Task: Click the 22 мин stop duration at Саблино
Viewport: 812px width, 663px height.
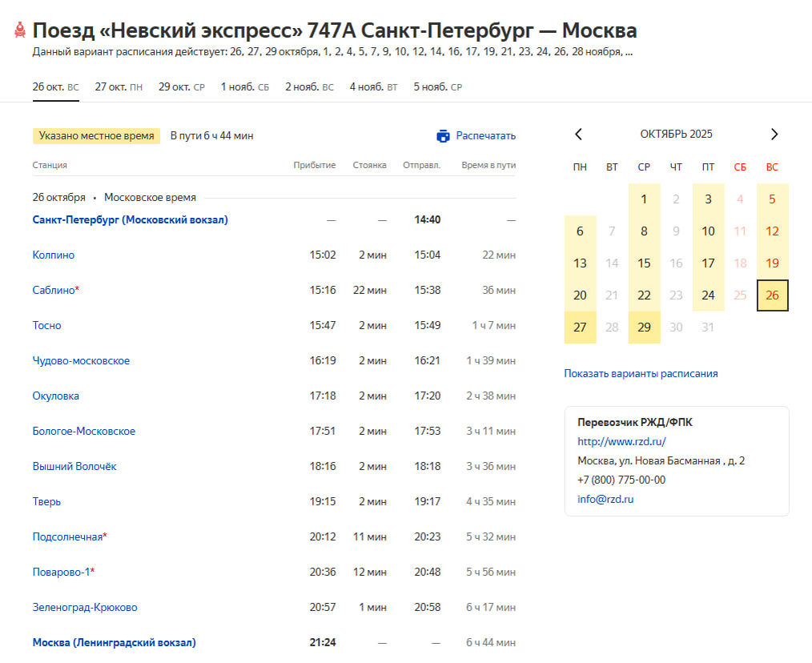Action: (370, 290)
